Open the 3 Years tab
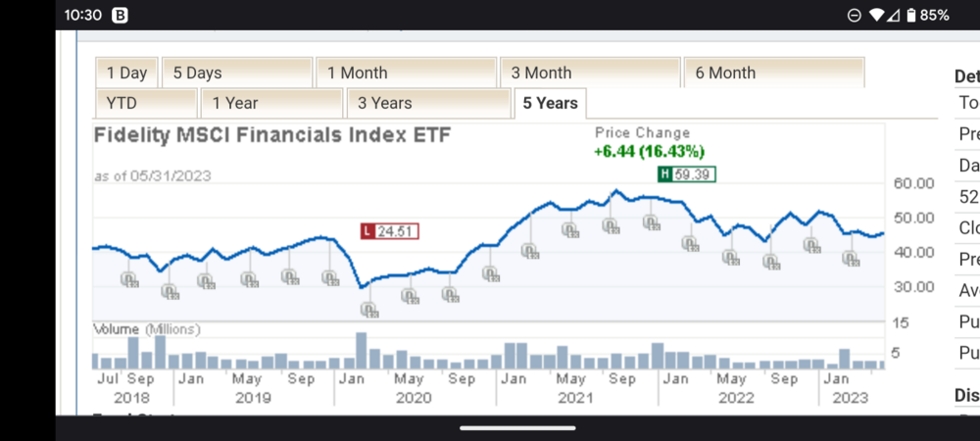 427,103
